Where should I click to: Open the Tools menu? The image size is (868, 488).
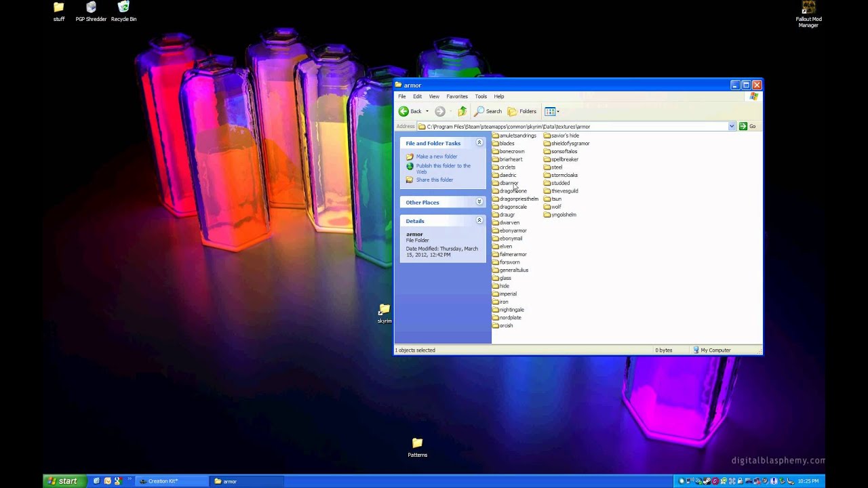click(x=481, y=96)
